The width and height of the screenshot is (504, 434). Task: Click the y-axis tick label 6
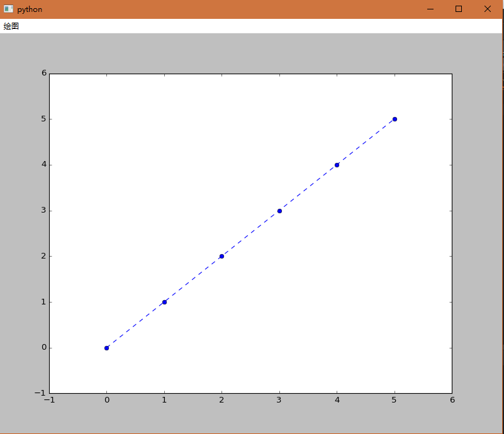pyautogui.click(x=44, y=73)
